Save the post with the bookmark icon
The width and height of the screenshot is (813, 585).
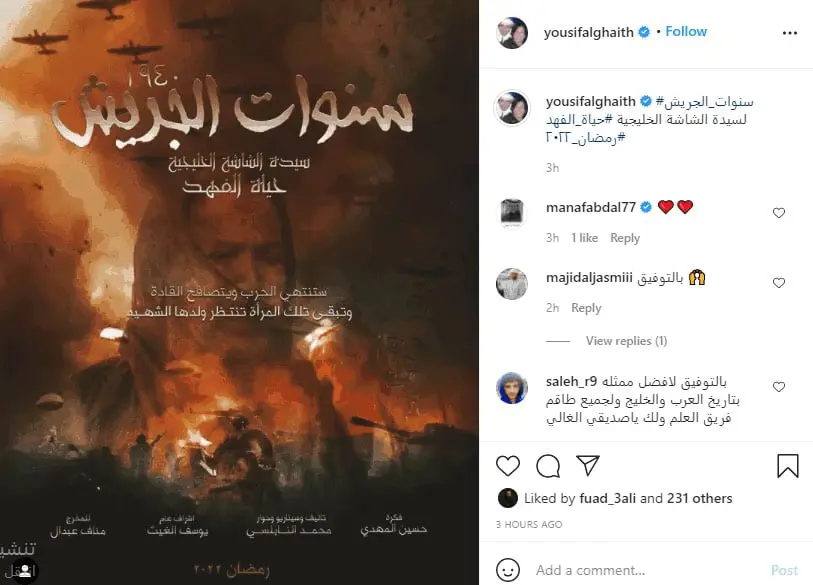pyautogui.click(x=788, y=466)
